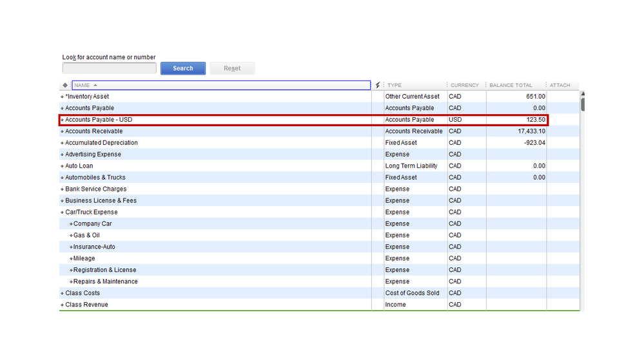
Task: Select the Registration & License subaccount
Action: click(320, 270)
